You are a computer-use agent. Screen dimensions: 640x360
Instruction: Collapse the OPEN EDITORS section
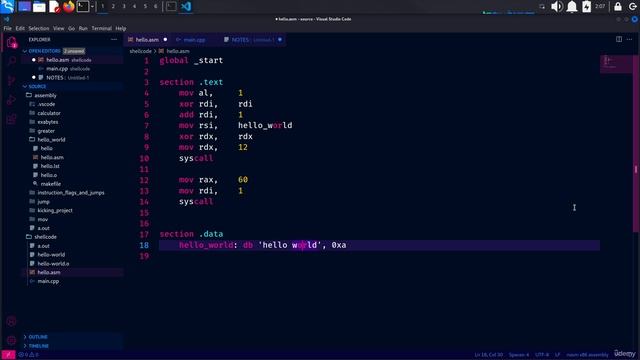click(x=73, y=51)
